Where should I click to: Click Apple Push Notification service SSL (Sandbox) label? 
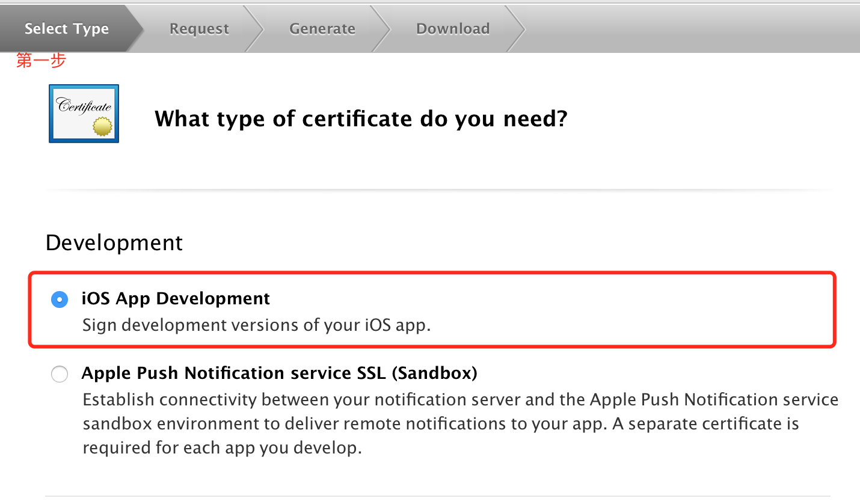(x=280, y=373)
